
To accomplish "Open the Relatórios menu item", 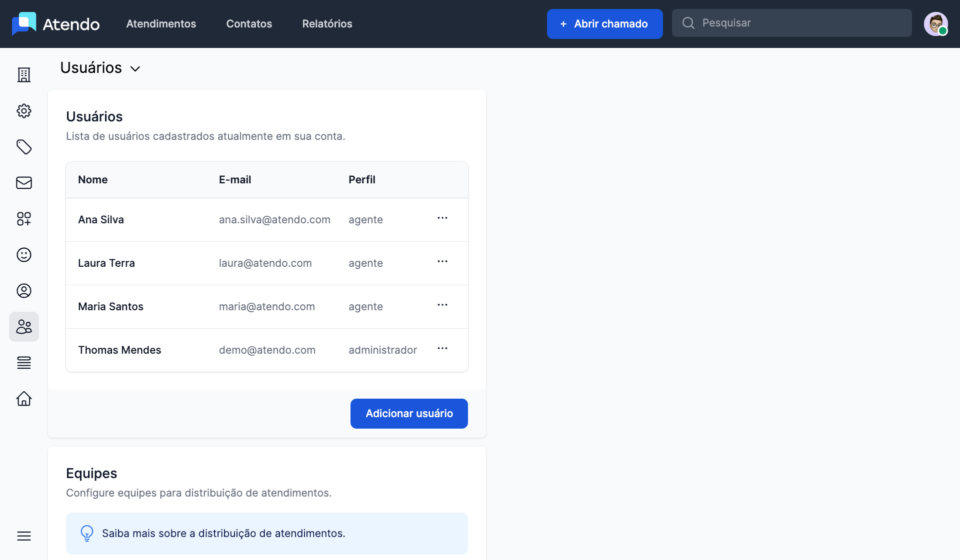I will 327,24.
